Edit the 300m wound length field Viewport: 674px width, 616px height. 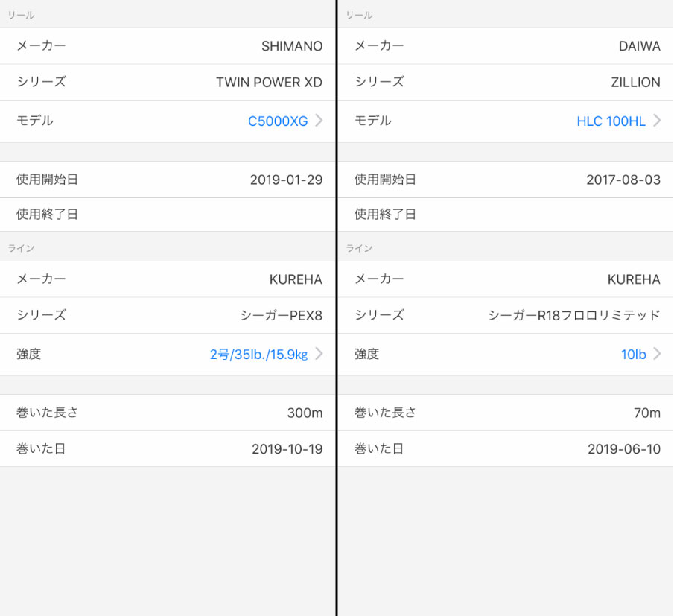pyautogui.click(x=168, y=413)
